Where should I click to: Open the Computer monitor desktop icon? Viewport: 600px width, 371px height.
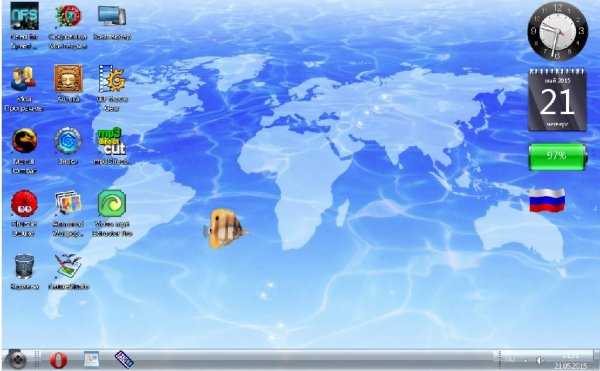(112, 16)
